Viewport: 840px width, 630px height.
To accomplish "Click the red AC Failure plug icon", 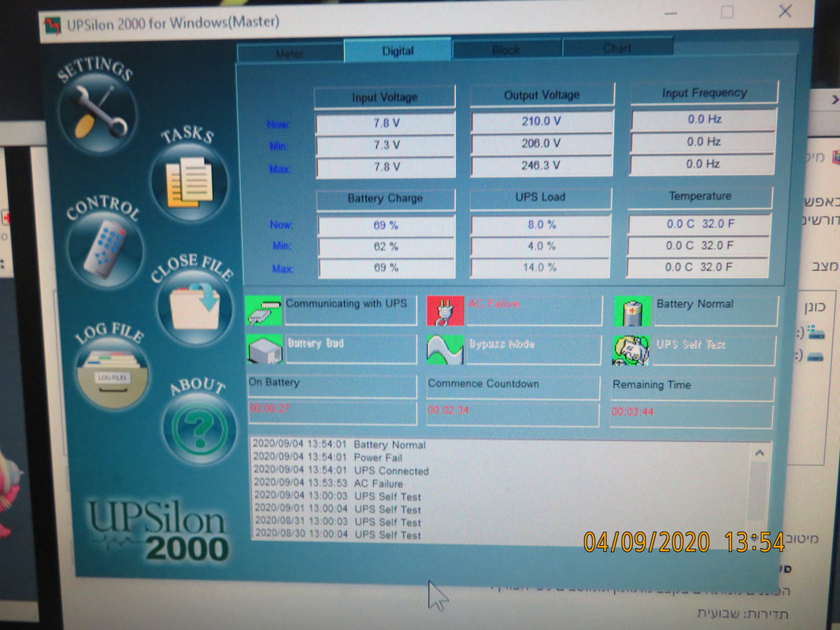I will pos(445,311).
